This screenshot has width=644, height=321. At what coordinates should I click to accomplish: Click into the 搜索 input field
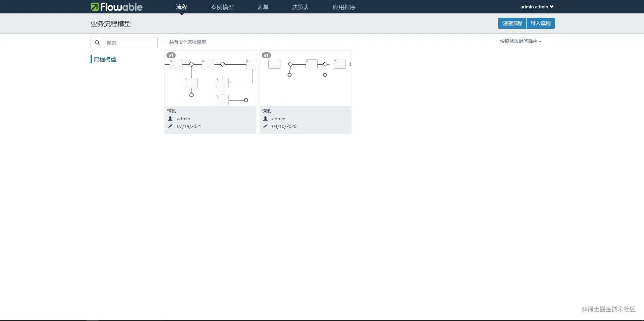(130, 43)
